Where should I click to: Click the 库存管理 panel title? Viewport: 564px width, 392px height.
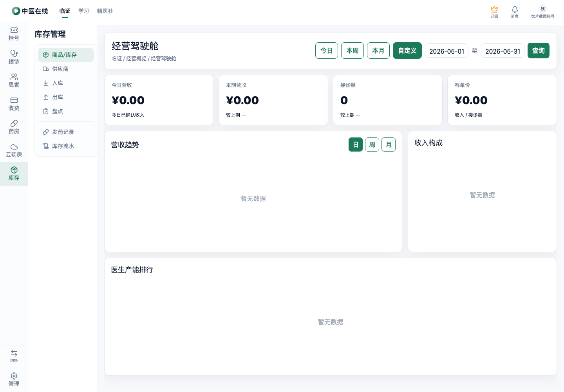(x=50, y=34)
